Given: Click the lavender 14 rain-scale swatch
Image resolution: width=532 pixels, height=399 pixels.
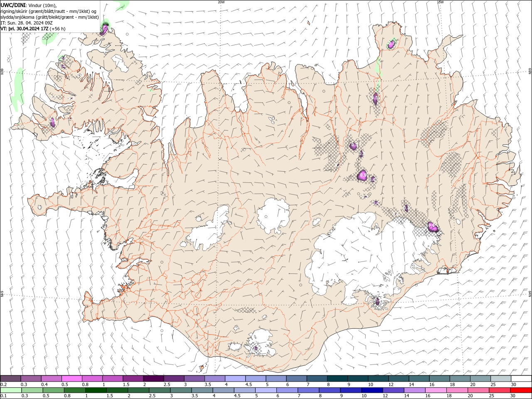Looking at the screenshot, I should 414,390.
